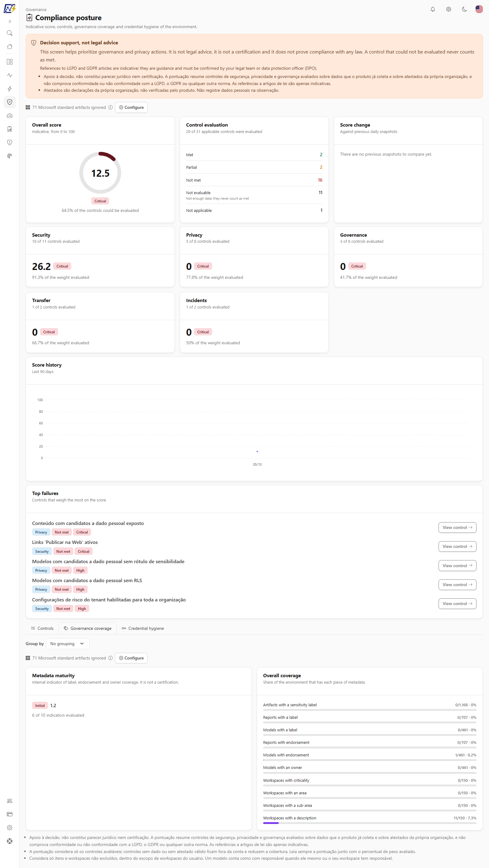Image resolution: width=489 pixels, height=868 pixels.
Task: Open the dashboard layout panels icon
Action: (9, 62)
